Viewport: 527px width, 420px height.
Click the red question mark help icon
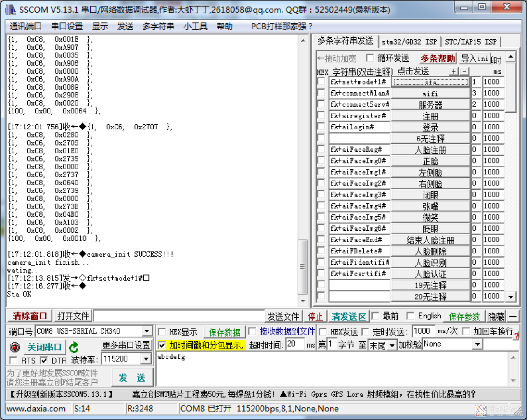point(516,336)
